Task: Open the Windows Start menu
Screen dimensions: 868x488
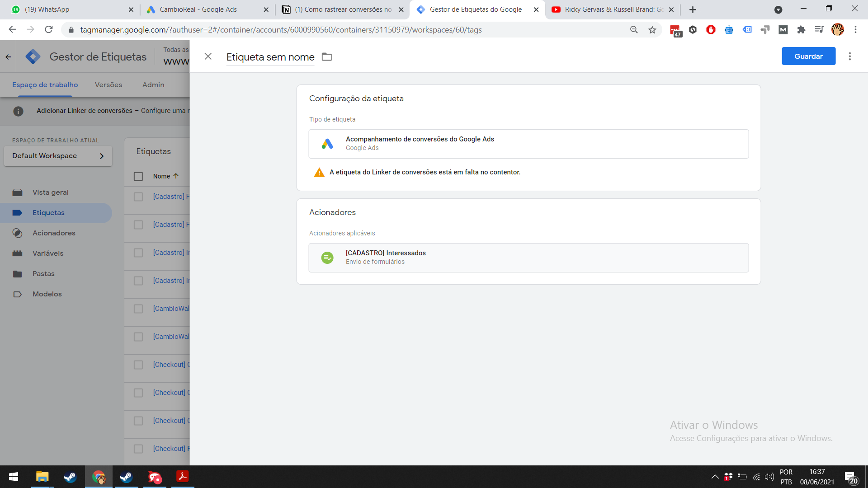Action: click(x=14, y=477)
